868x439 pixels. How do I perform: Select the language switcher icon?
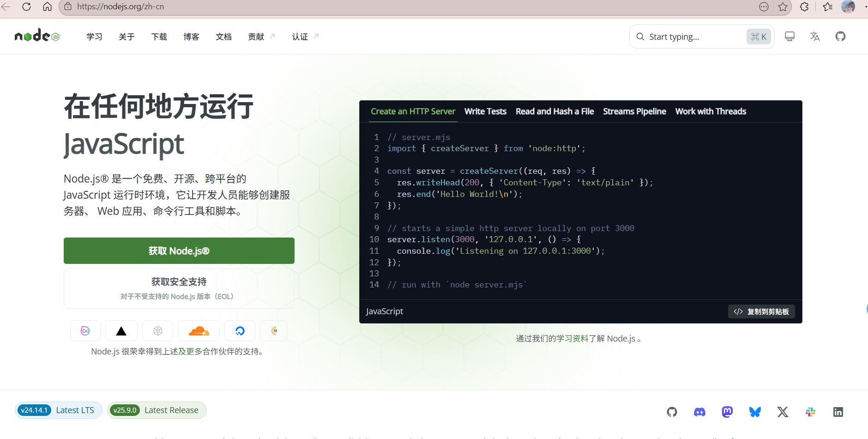(x=815, y=37)
